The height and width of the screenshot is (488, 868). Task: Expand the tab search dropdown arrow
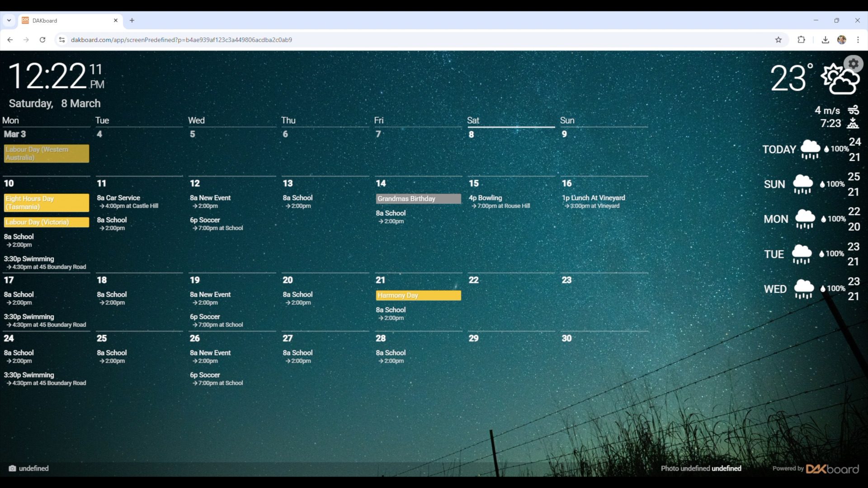9,20
